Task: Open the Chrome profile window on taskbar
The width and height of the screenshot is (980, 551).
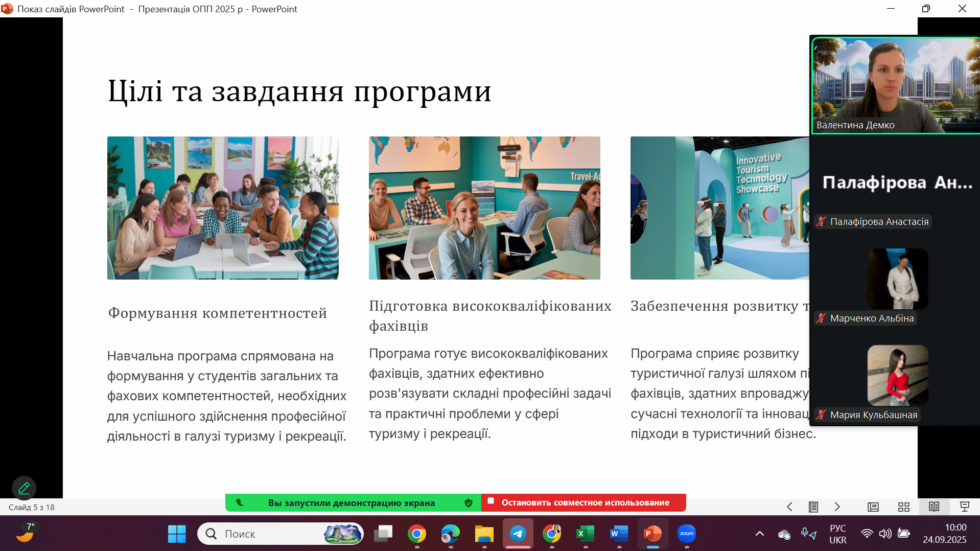Action: pyautogui.click(x=552, y=534)
